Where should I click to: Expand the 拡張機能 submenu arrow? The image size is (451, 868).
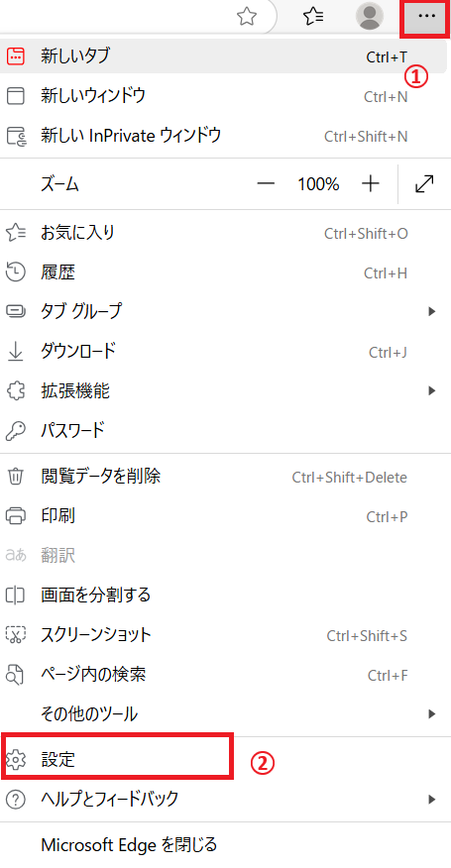432,391
